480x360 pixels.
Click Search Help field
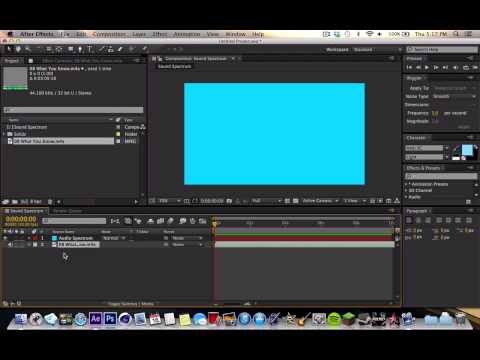(442, 50)
